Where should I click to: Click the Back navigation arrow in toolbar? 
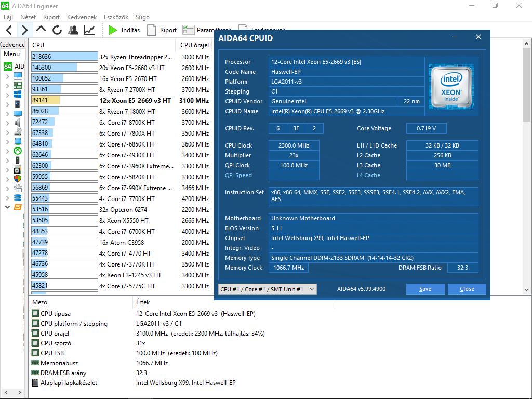(9, 30)
